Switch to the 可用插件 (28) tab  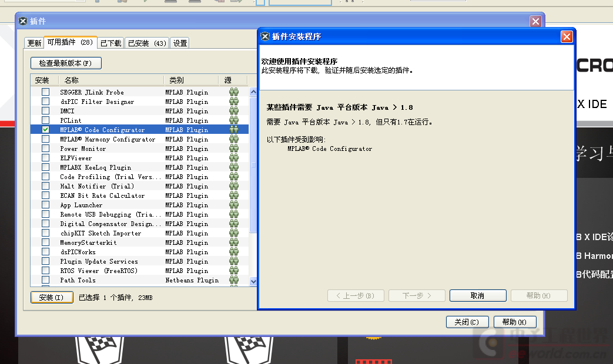tap(70, 42)
